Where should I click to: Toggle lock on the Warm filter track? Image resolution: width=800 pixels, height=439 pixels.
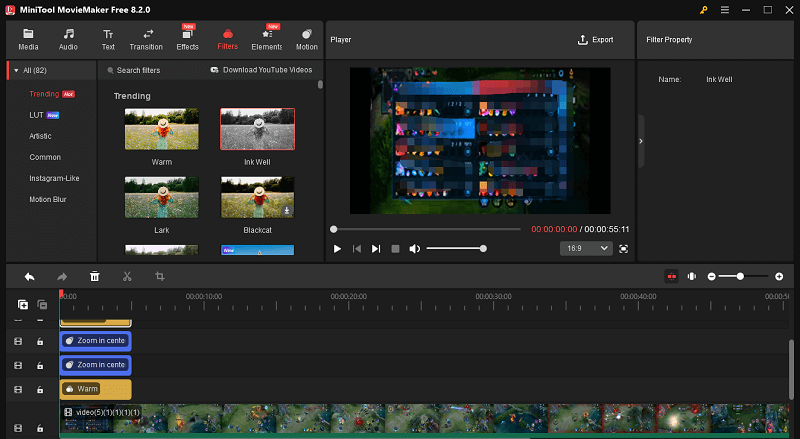40,389
